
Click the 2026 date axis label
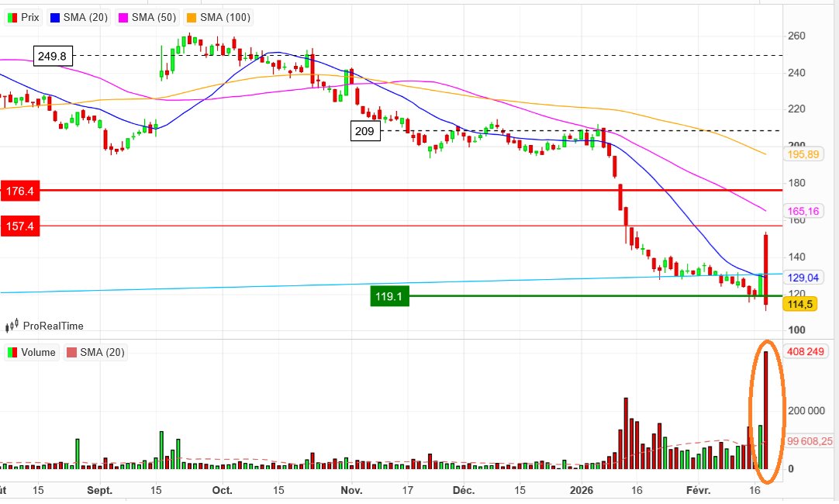[x=582, y=491]
